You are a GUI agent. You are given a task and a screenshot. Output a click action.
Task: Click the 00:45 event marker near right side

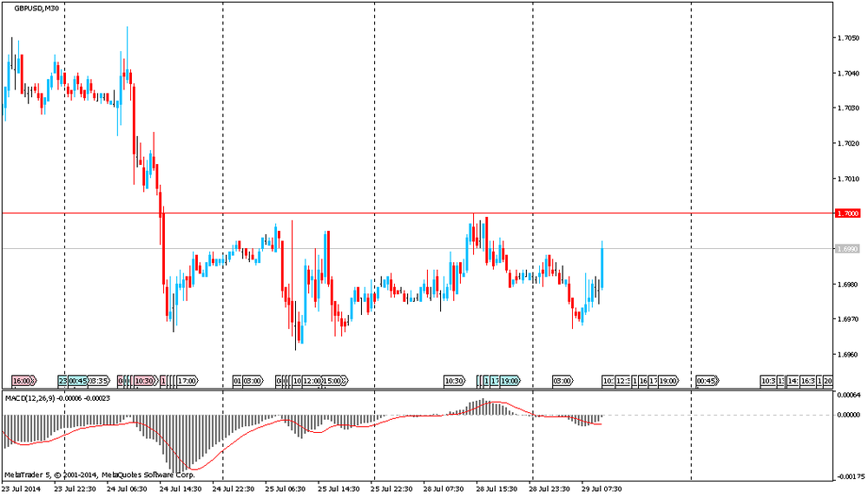(x=707, y=381)
